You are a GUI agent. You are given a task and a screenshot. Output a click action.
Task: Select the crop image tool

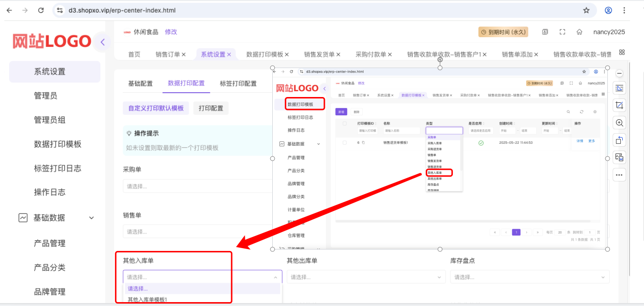[619, 105]
